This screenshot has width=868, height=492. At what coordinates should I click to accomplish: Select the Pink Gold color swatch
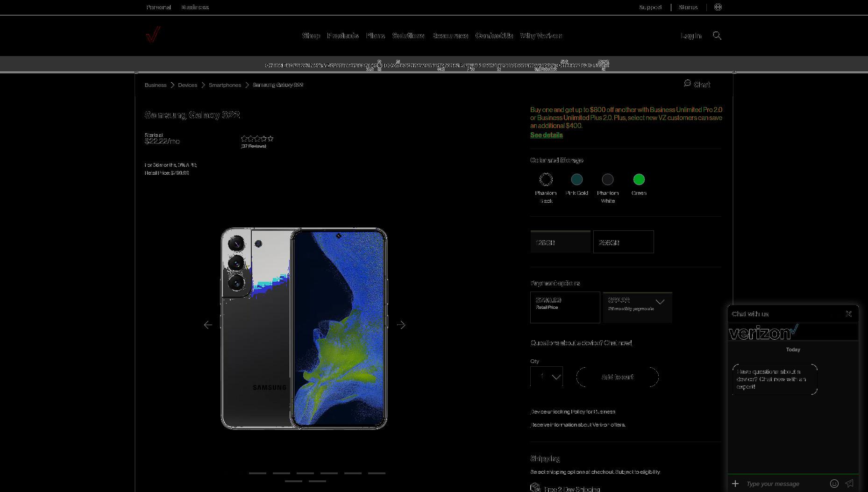click(576, 179)
